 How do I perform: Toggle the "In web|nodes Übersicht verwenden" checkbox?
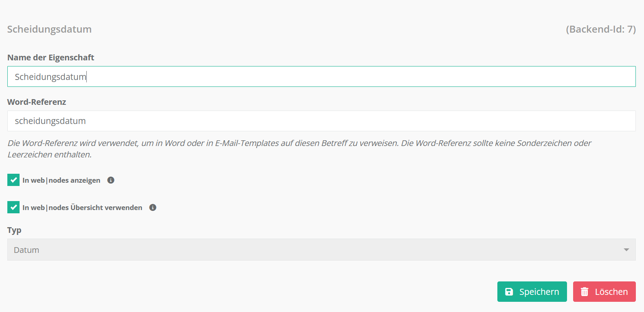point(13,208)
